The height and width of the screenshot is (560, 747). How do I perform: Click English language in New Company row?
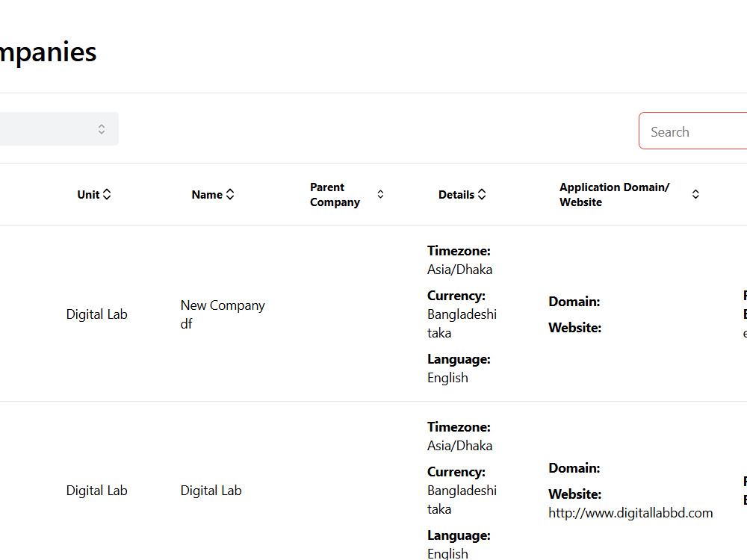(447, 378)
